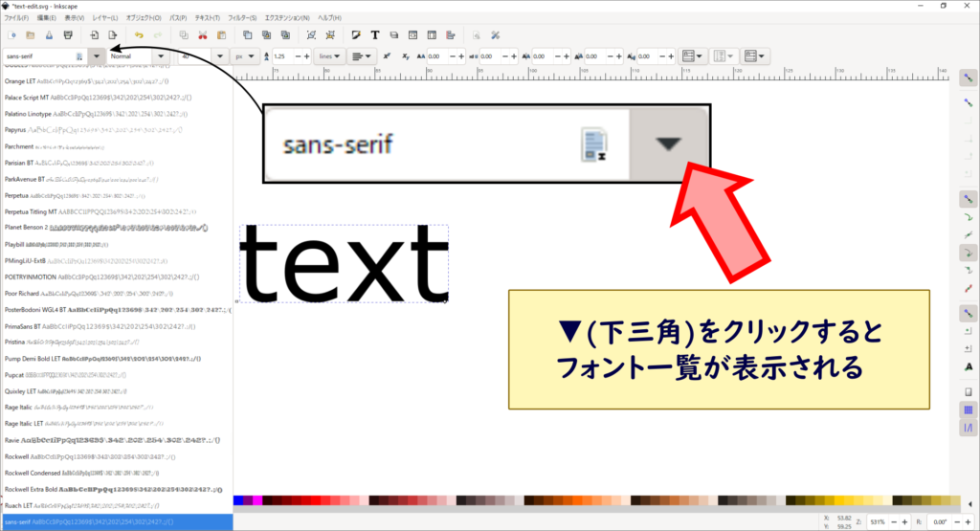Increase line spacing with plus button
Image resolution: width=980 pixels, height=531 pixels.
(307, 56)
